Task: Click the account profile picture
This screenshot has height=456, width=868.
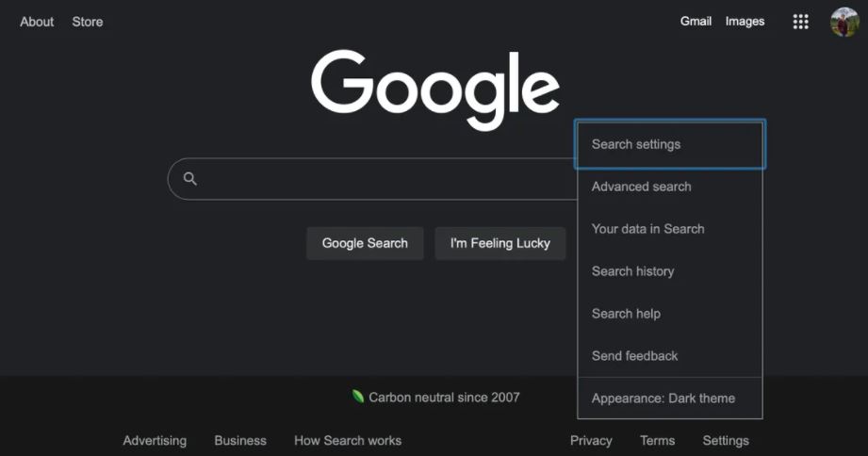Action: coord(843,22)
